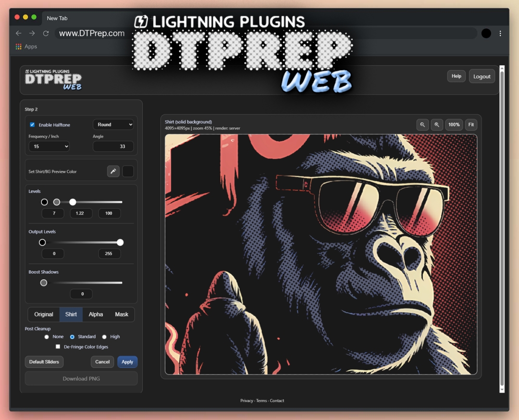
Task: Click the zoom in magnifier icon
Action: click(x=437, y=125)
